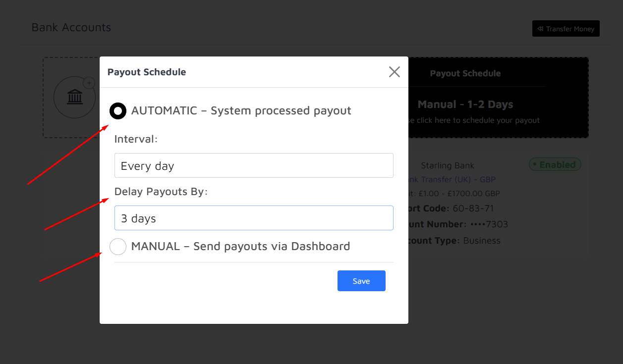
Task: Click the Bank Transfer (UK) - GBP link
Action: [452, 179]
